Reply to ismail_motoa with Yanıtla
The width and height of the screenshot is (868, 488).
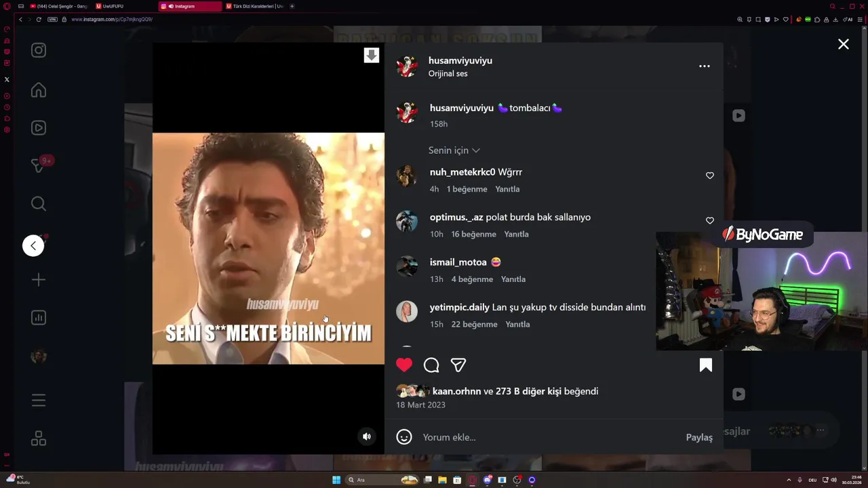click(513, 279)
